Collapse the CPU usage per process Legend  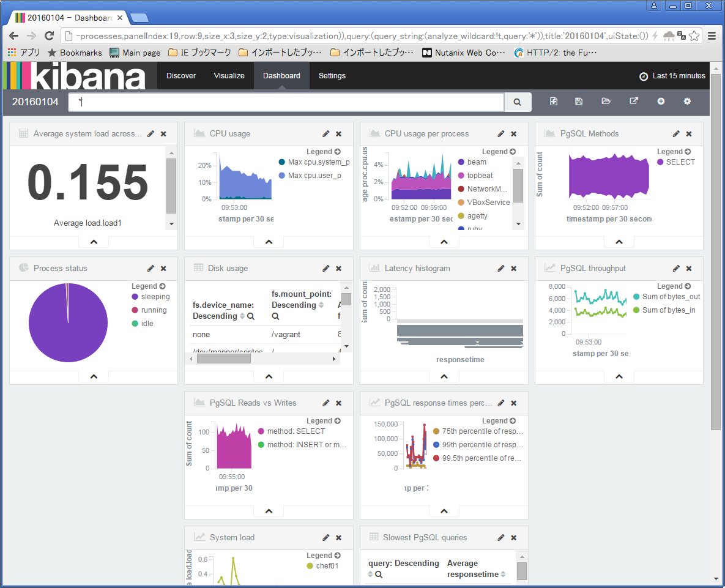coord(499,152)
